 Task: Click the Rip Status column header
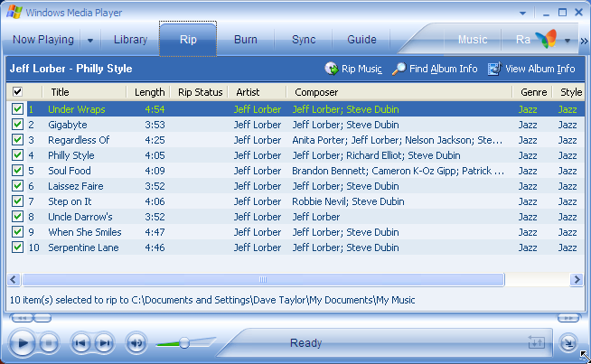200,92
